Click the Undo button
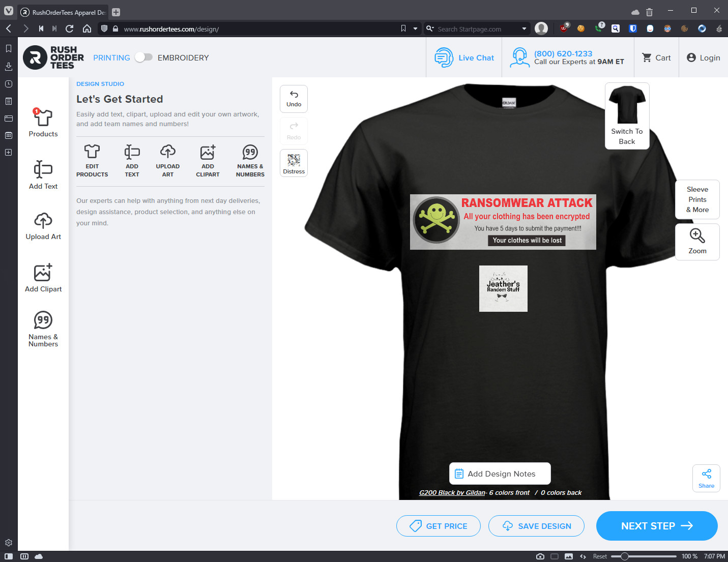The height and width of the screenshot is (562, 728). [294, 99]
